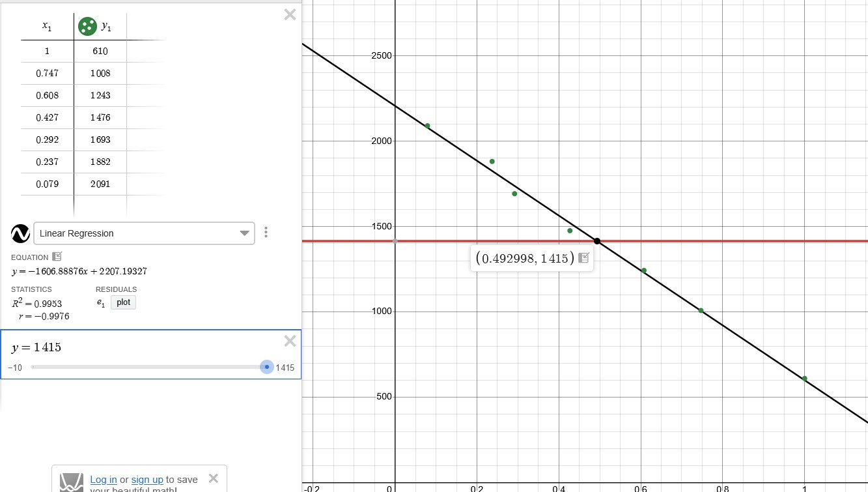Select table cell 1882
868x492 pixels.
[100, 162]
